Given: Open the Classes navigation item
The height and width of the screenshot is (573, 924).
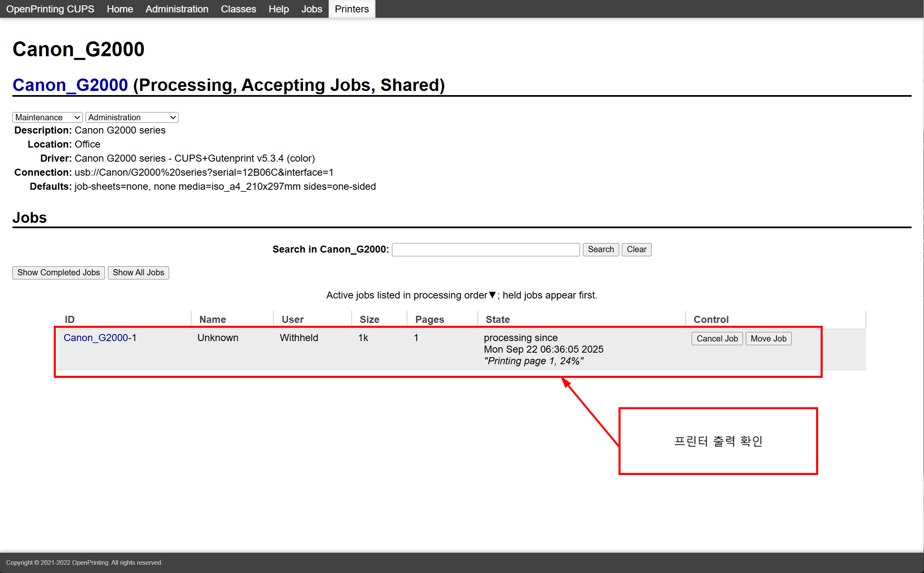Looking at the screenshot, I should [x=238, y=9].
